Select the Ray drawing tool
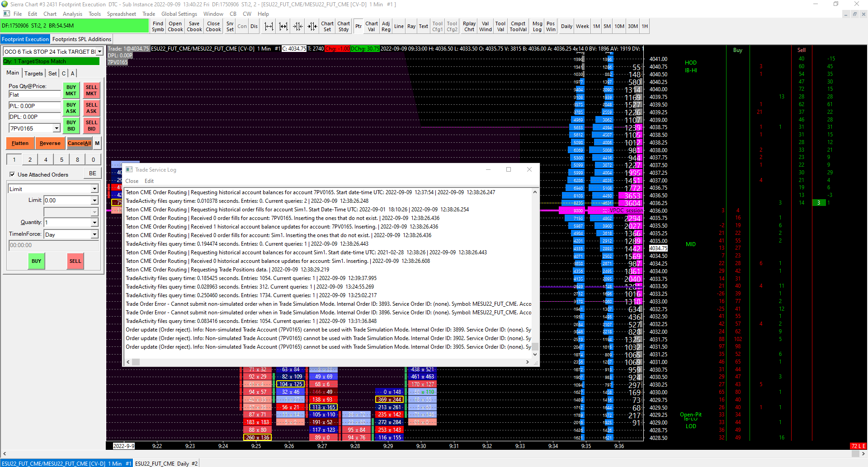The image size is (868, 467). pyautogui.click(x=411, y=26)
